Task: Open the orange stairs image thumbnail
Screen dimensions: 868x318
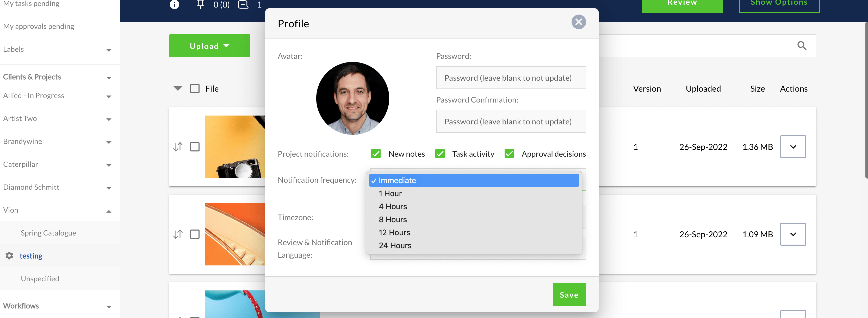Action: [235, 234]
